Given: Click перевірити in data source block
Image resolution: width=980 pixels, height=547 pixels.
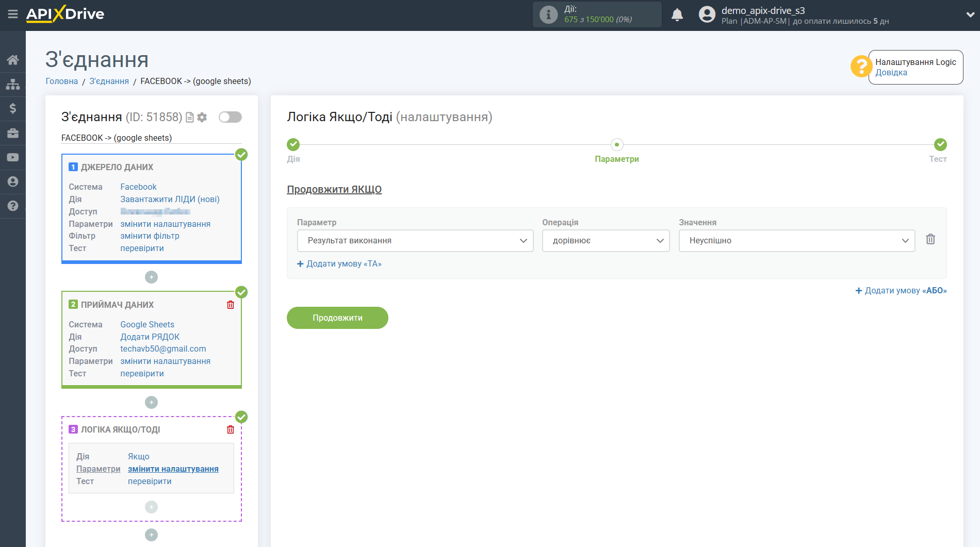Looking at the screenshot, I should click(x=142, y=248).
